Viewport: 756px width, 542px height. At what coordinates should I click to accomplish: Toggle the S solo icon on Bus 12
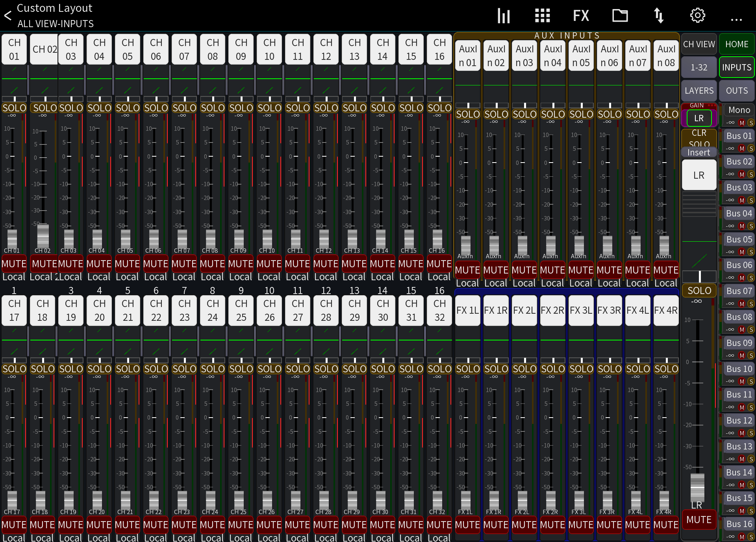[x=751, y=433]
